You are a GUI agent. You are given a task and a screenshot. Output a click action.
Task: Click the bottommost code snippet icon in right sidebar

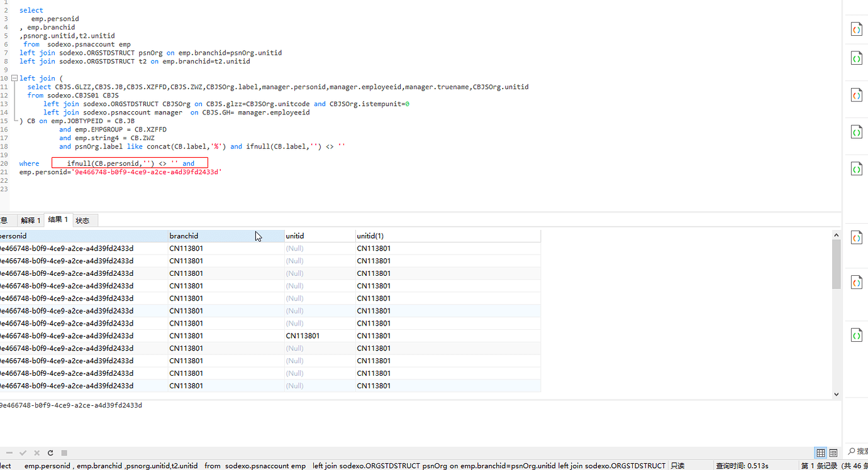click(x=856, y=335)
